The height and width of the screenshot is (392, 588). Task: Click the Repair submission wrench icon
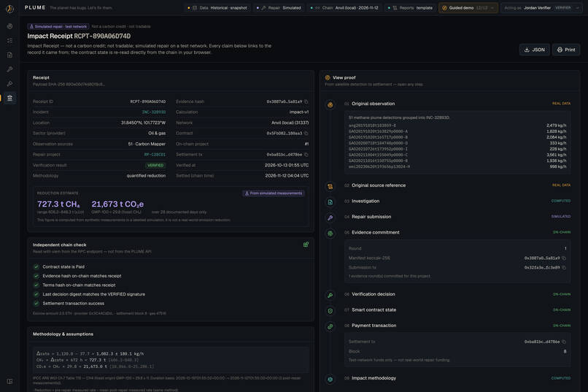[x=330, y=218]
